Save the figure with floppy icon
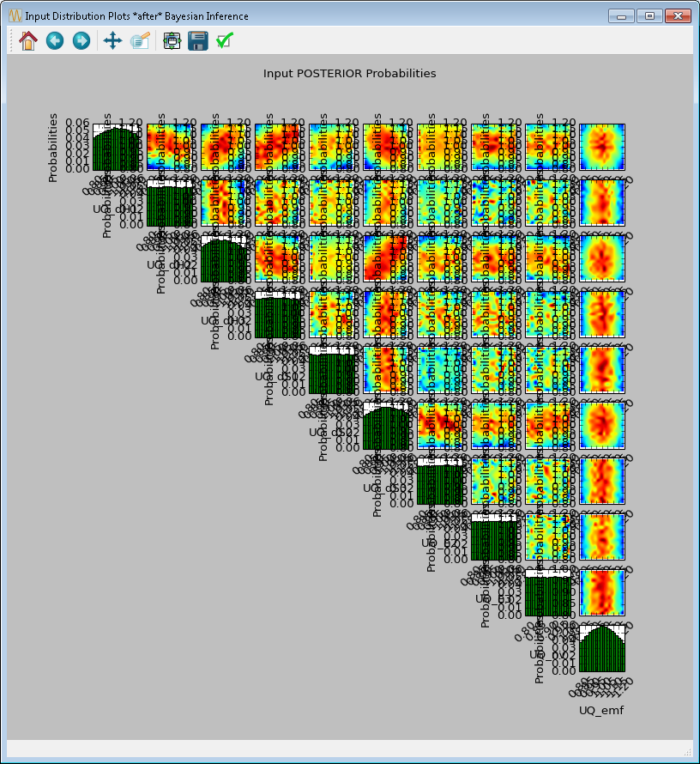This screenshot has width=700, height=764. pos(198,40)
